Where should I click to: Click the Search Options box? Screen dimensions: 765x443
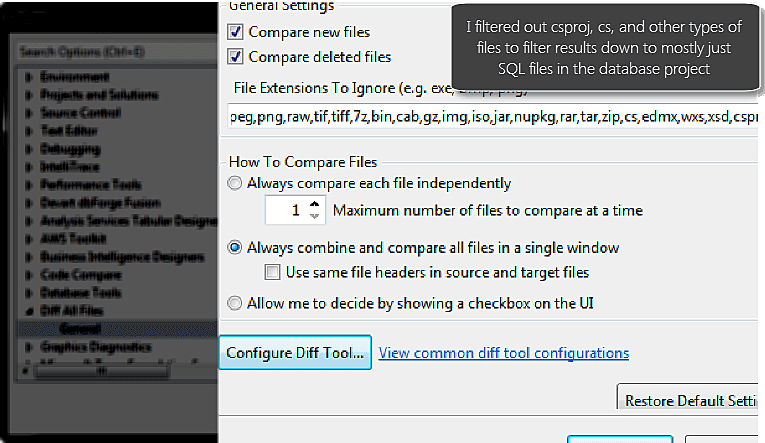tap(110, 50)
